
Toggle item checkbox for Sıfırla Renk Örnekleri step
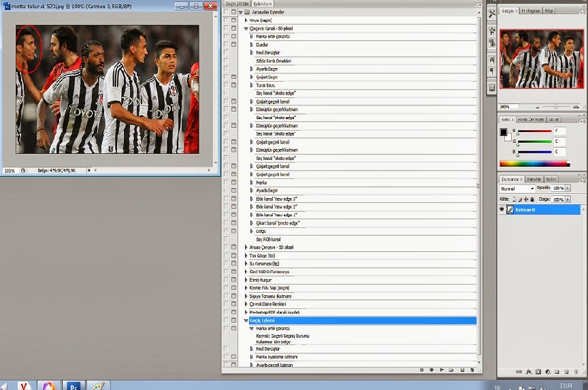(x=226, y=61)
